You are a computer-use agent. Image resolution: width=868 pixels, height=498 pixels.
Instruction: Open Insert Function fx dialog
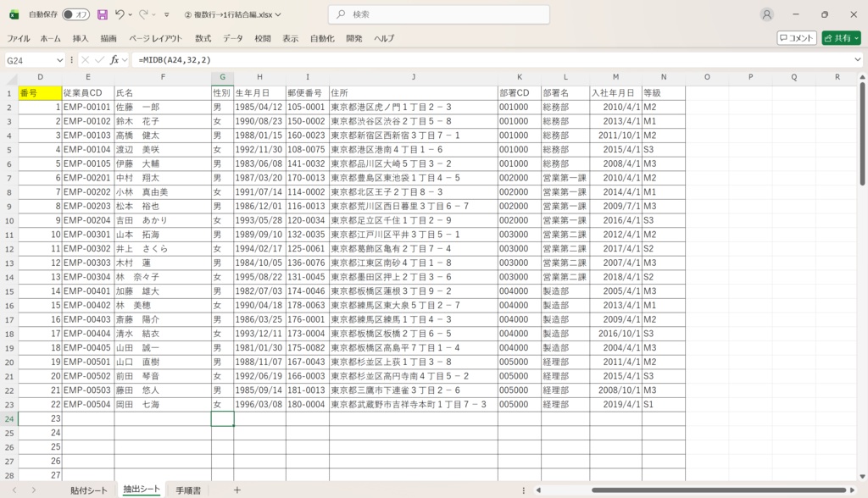pos(114,60)
